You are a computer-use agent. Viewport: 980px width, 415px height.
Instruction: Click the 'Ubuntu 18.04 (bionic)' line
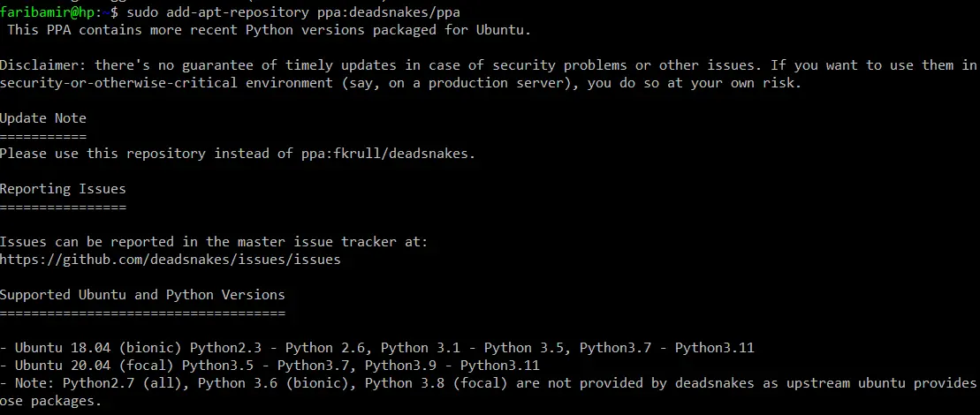(377, 348)
